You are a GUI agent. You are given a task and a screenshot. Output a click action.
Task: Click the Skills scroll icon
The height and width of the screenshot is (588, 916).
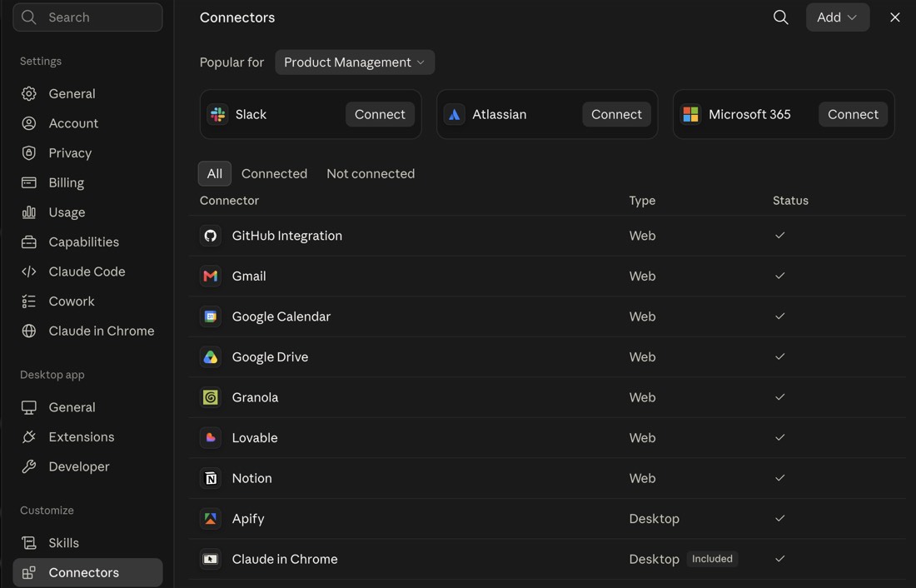pyautogui.click(x=28, y=543)
